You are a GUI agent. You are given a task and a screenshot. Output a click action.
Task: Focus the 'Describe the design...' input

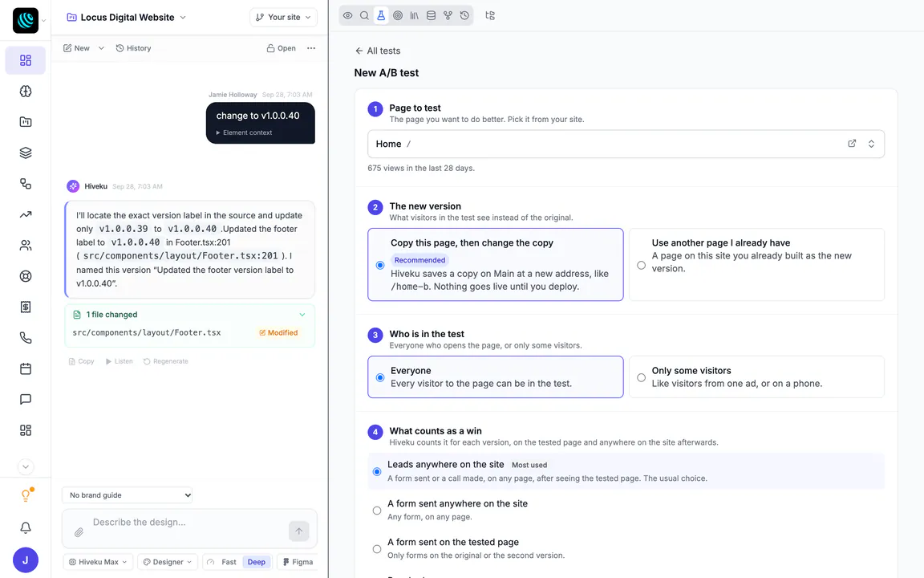pos(188,522)
